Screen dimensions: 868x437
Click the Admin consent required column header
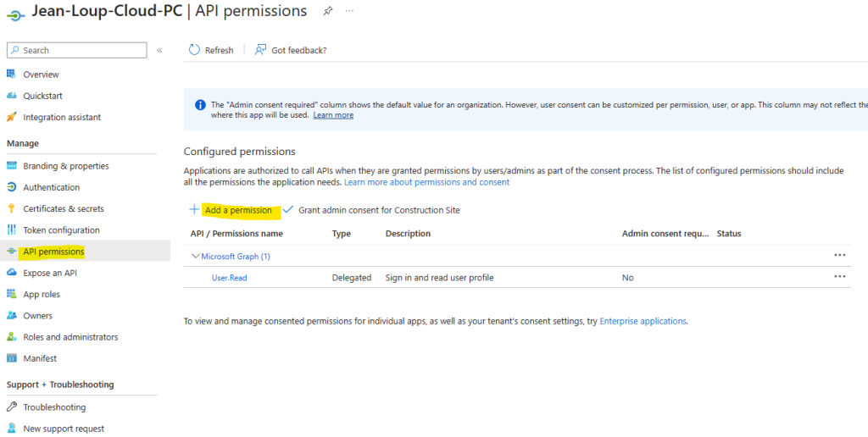click(x=665, y=234)
